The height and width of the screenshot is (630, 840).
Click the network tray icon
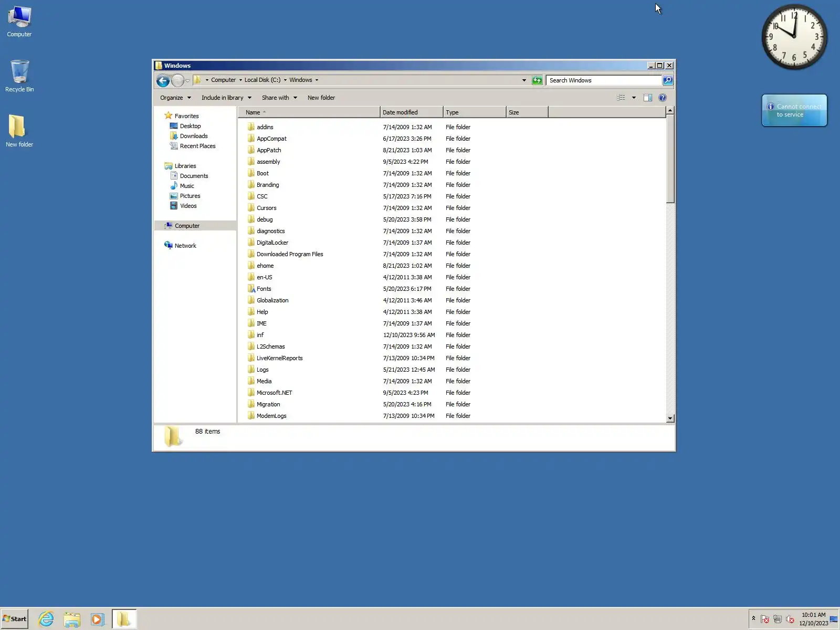click(x=778, y=619)
